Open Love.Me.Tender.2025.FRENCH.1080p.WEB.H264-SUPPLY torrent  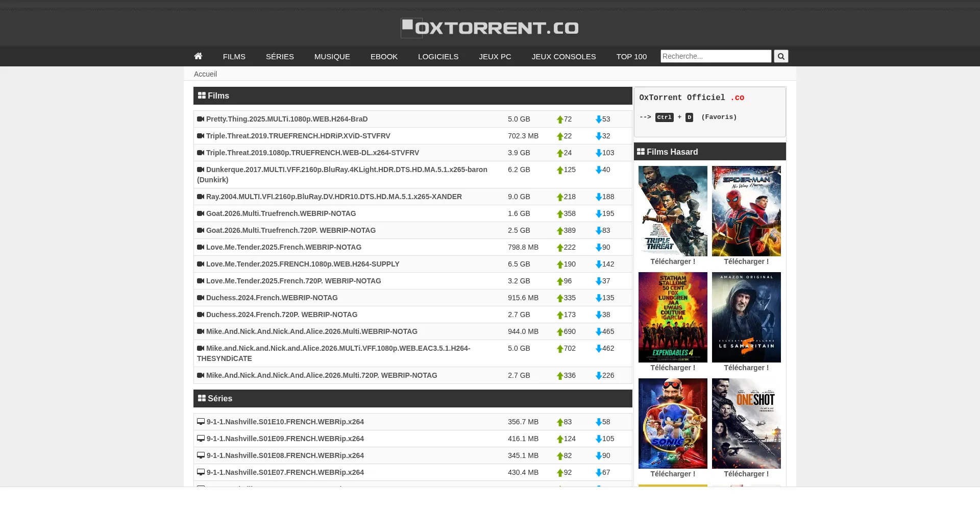tap(303, 264)
